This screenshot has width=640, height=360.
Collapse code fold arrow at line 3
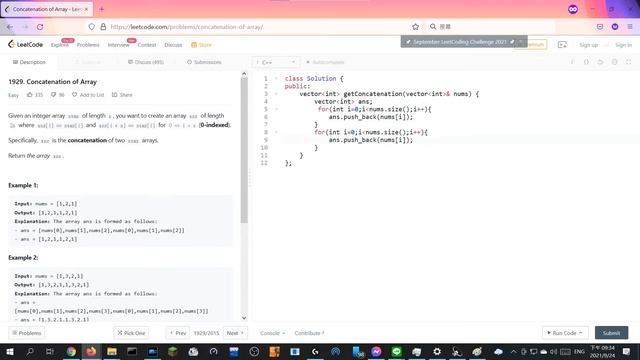(x=276, y=94)
